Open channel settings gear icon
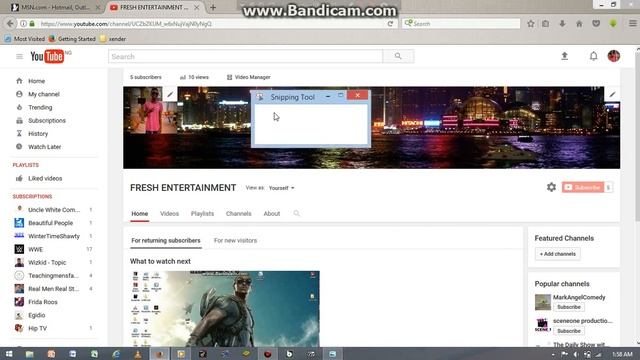 click(x=551, y=187)
